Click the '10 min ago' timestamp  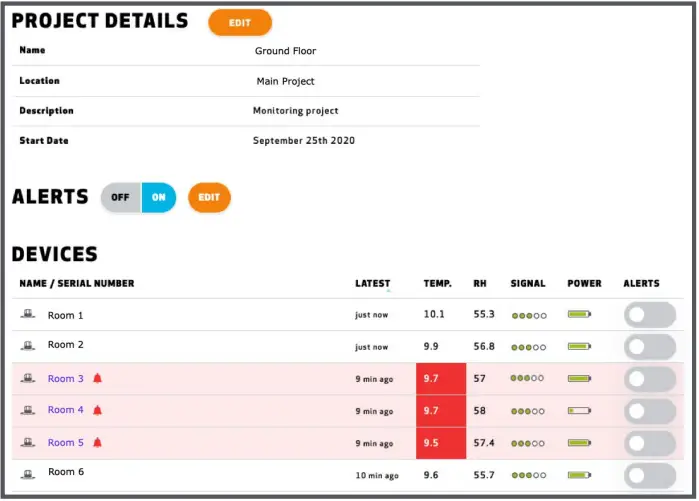tap(377, 476)
